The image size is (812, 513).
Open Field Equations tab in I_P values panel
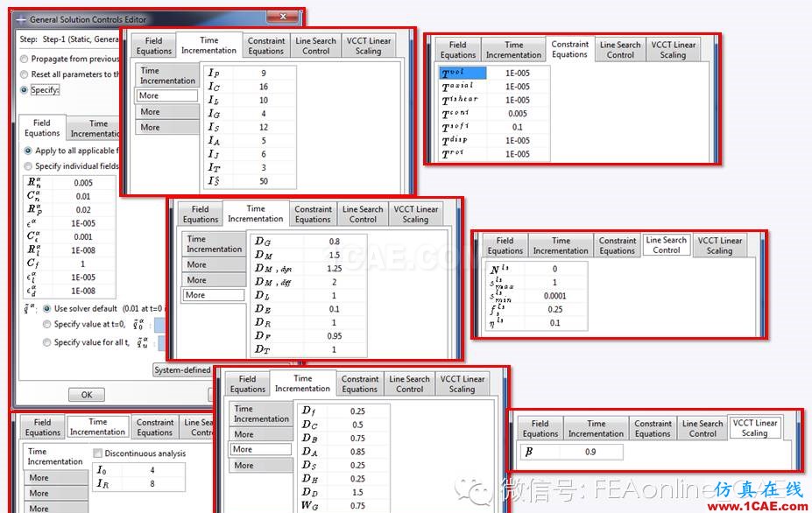click(x=153, y=46)
